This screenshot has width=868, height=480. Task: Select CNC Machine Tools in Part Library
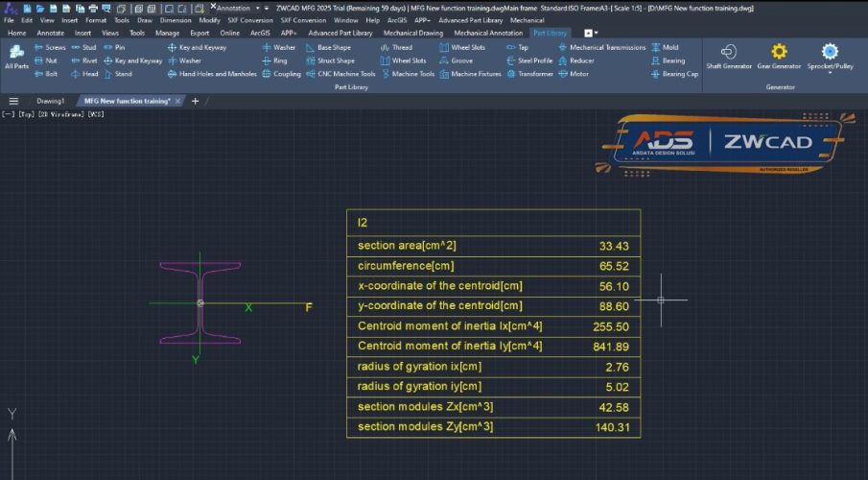(x=340, y=74)
